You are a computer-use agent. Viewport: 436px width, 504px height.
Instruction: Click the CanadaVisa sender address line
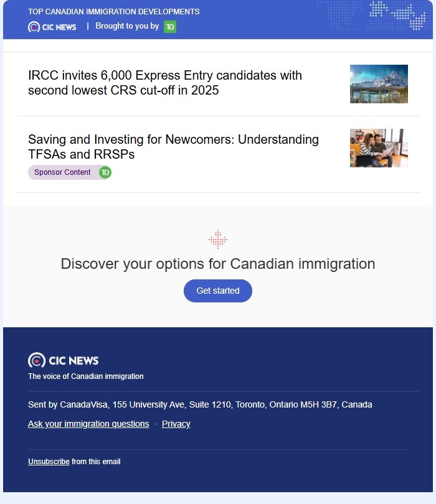click(x=201, y=404)
